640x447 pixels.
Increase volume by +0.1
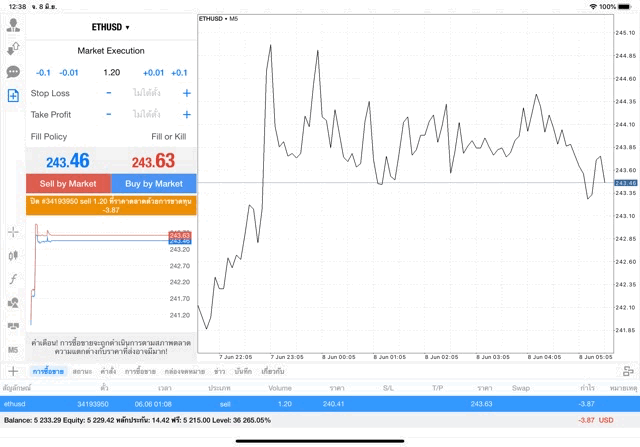click(x=179, y=73)
